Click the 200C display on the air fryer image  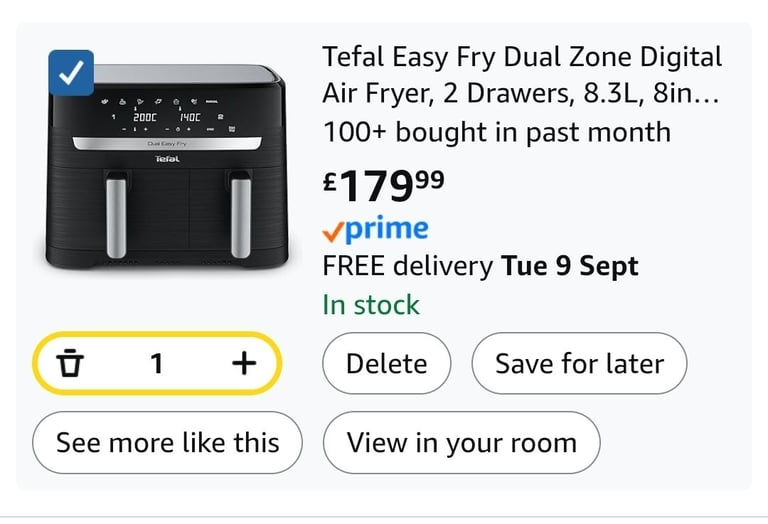[x=145, y=118]
